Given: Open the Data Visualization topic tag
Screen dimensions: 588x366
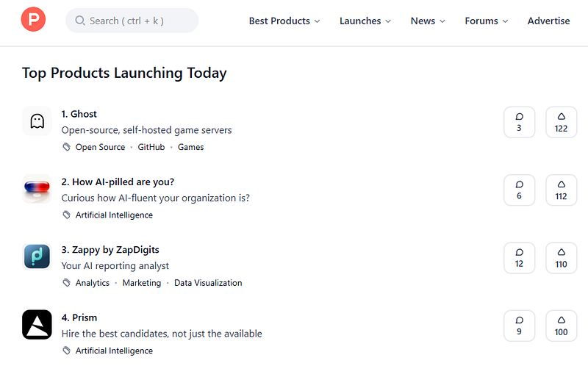Looking at the screenshot, I should [208, 283].
